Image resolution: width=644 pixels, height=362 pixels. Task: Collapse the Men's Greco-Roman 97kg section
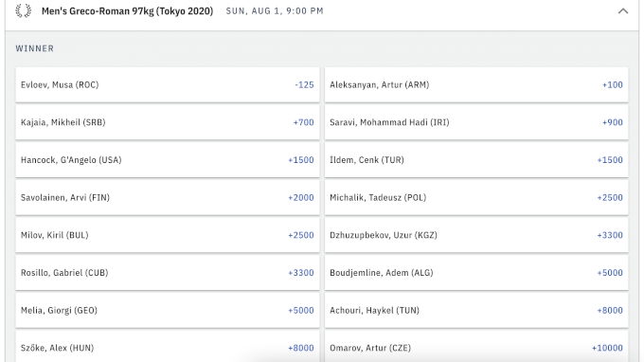622,11
